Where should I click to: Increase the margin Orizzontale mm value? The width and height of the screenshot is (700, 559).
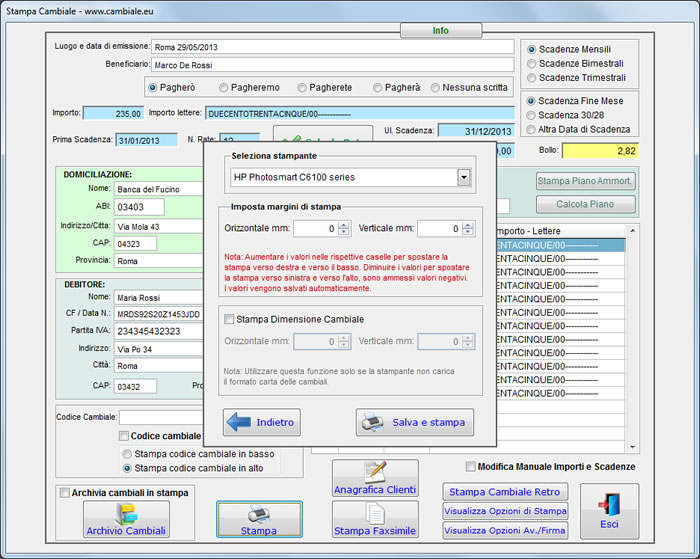point(344,225)
